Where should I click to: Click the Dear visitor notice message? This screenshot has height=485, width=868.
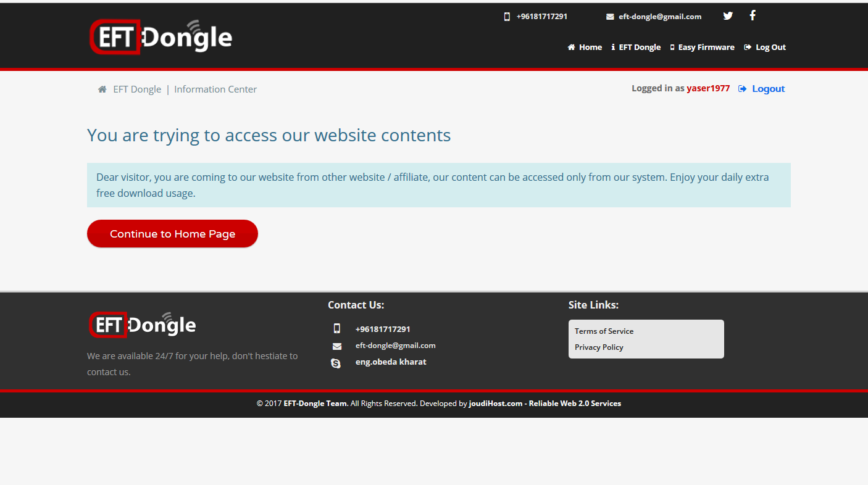pos(439,185)
